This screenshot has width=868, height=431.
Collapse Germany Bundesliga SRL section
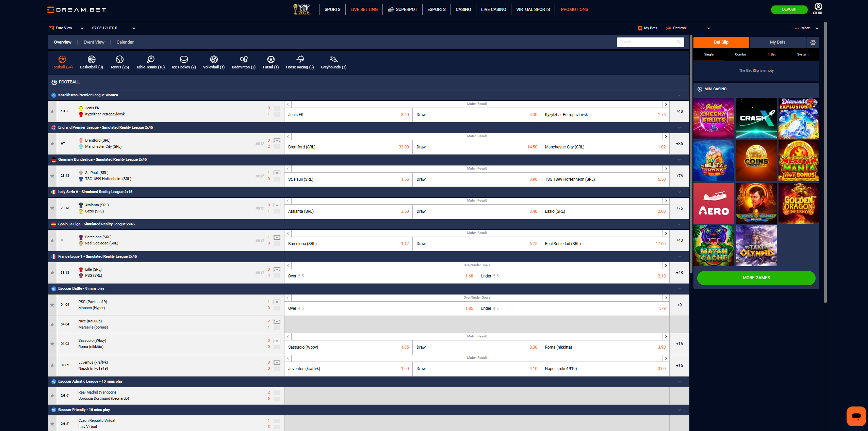(x=679, y=160)
